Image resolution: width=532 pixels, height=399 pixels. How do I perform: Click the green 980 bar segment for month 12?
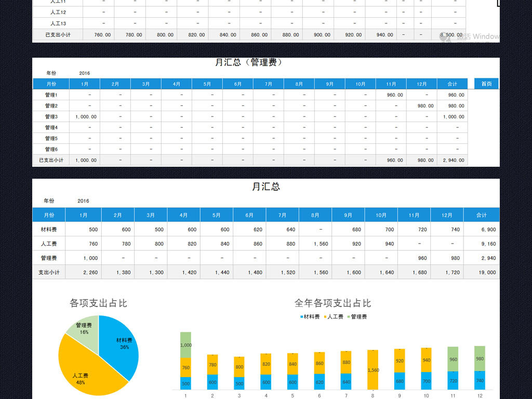[x=480, y=358]
